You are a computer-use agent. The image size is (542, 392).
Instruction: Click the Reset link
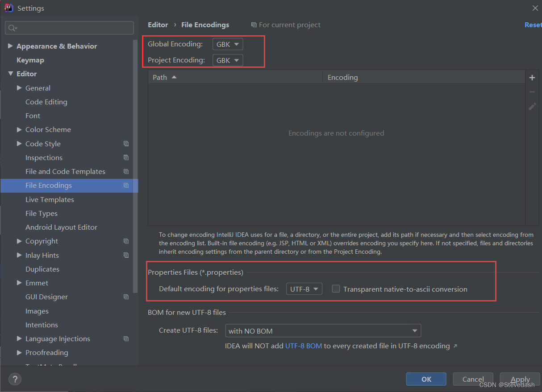pyautogui.click(x=533, y=25)
